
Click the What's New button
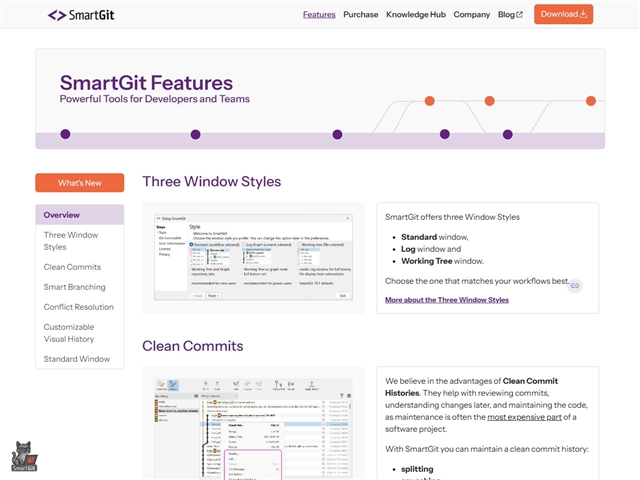(x=80, y=183)
